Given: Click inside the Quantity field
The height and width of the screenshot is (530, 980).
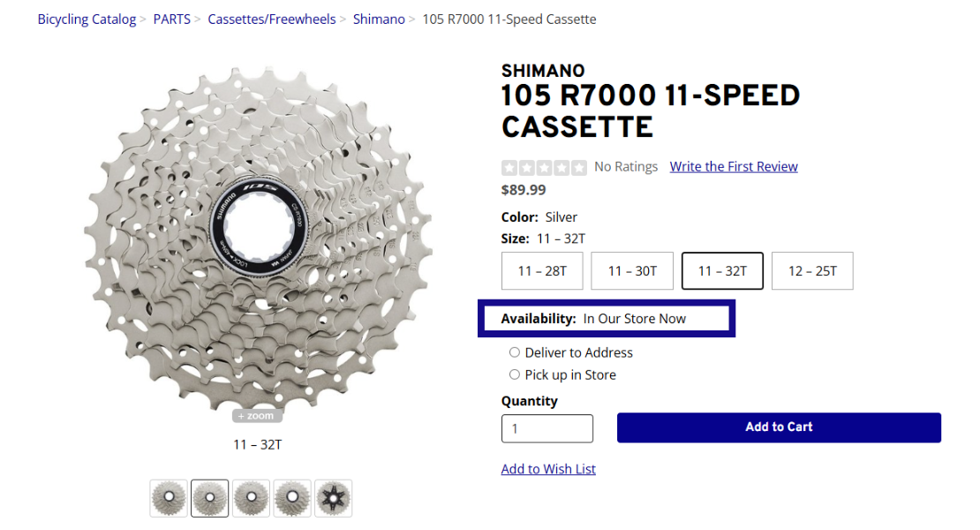Looking at the screenshot, I should pyautogui.click(x=547, y=428).
